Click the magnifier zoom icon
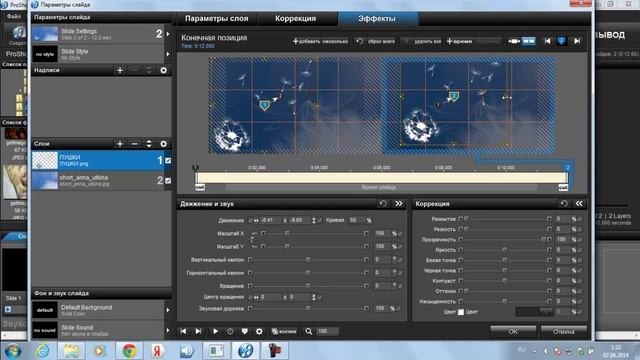 (x=309, y=331)
